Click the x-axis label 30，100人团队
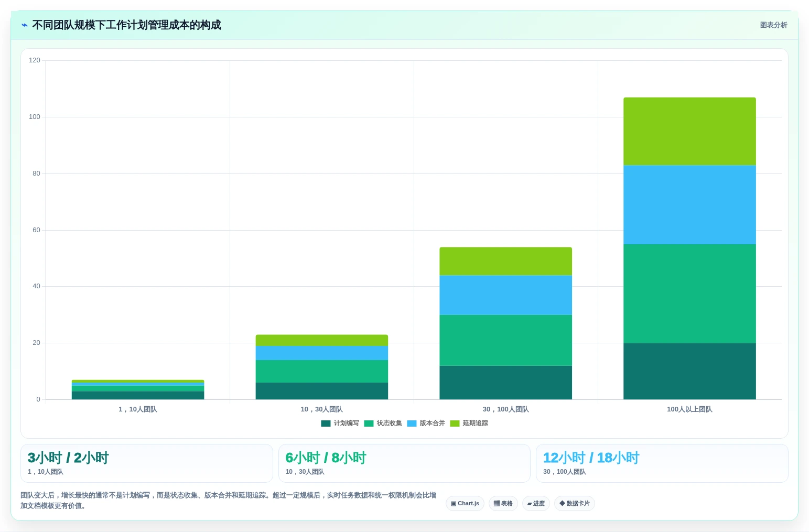This screenshot has height=532, width=809. point(505,409)
